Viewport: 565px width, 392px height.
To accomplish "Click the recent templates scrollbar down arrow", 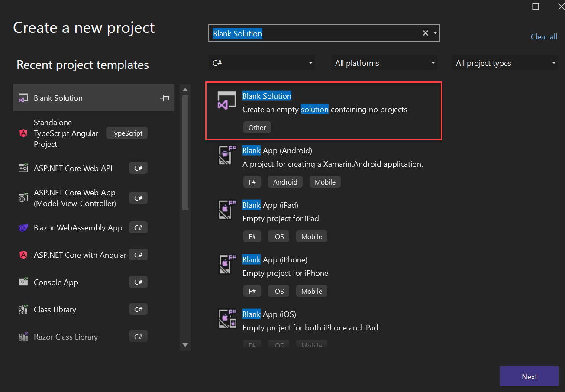I will click(x=185, y=345).
